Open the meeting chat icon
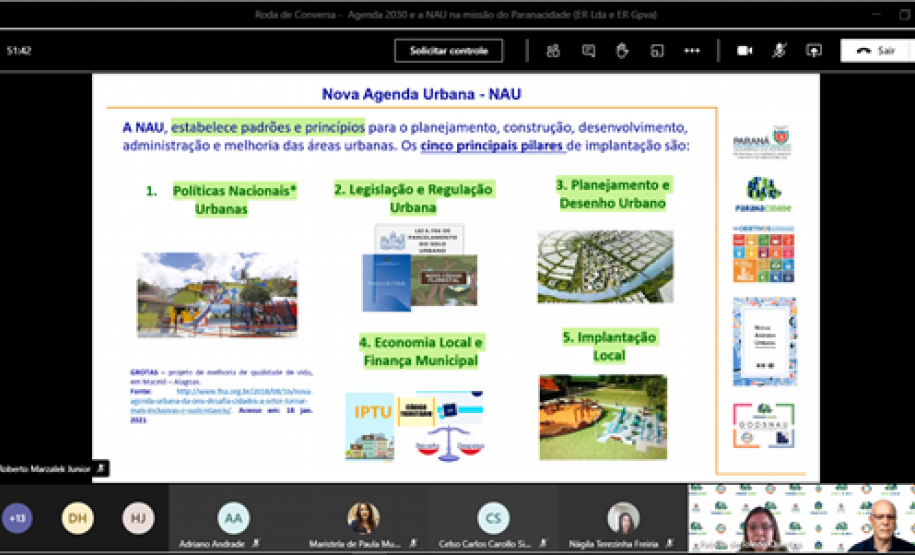Image resolution: width=915 pixels, height=555 pixels. [588, 51]
